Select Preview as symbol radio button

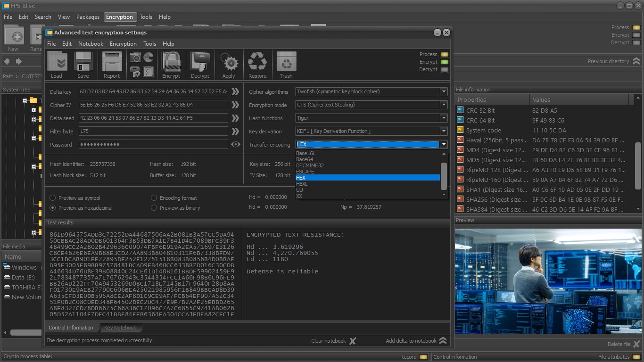pos(53,198)
